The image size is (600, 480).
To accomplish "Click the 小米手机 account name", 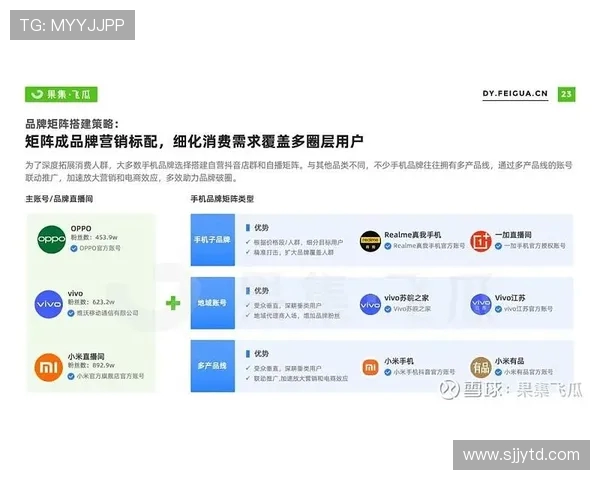I will [x=399, y=361].
